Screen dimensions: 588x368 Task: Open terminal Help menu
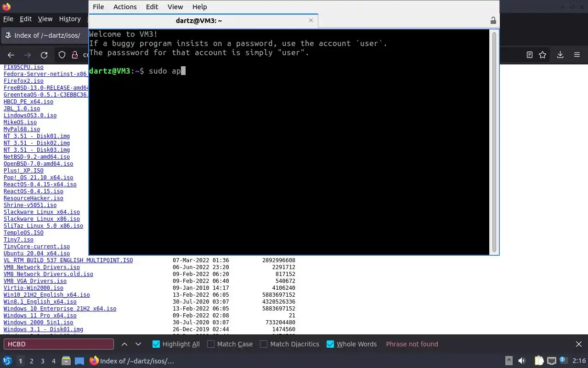(199, 7)
